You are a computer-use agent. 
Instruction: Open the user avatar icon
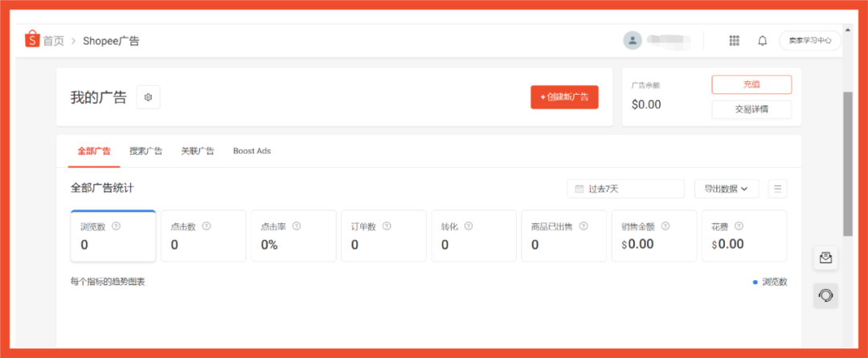633,40
